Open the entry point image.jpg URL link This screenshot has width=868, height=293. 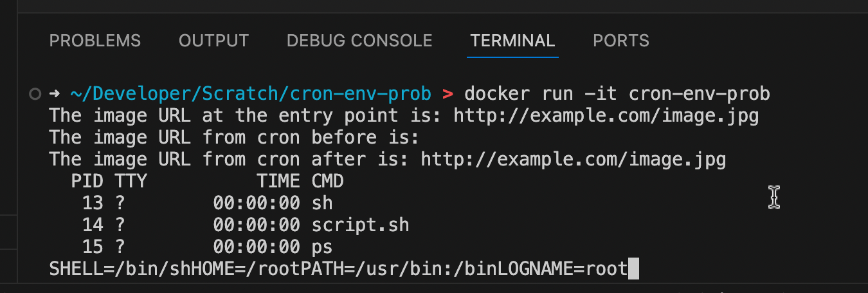[x=606, y=117]
